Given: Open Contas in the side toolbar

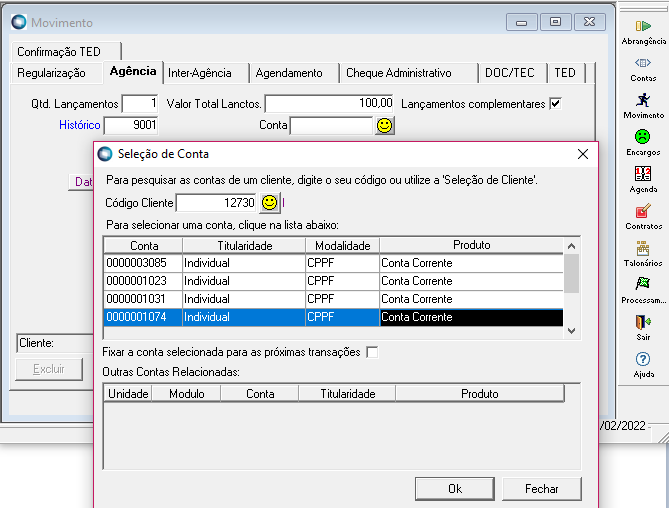Looking at the screenshot, I should (643, 69).
